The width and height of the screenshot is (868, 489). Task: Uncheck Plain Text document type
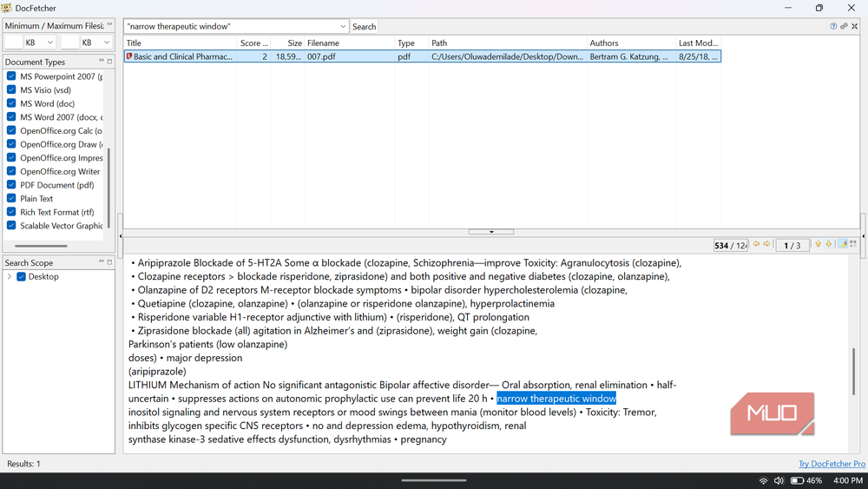(x=11, y=198)
